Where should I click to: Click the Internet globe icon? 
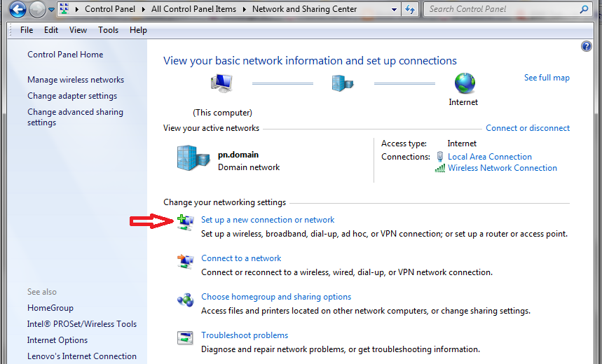coord(464,83)
